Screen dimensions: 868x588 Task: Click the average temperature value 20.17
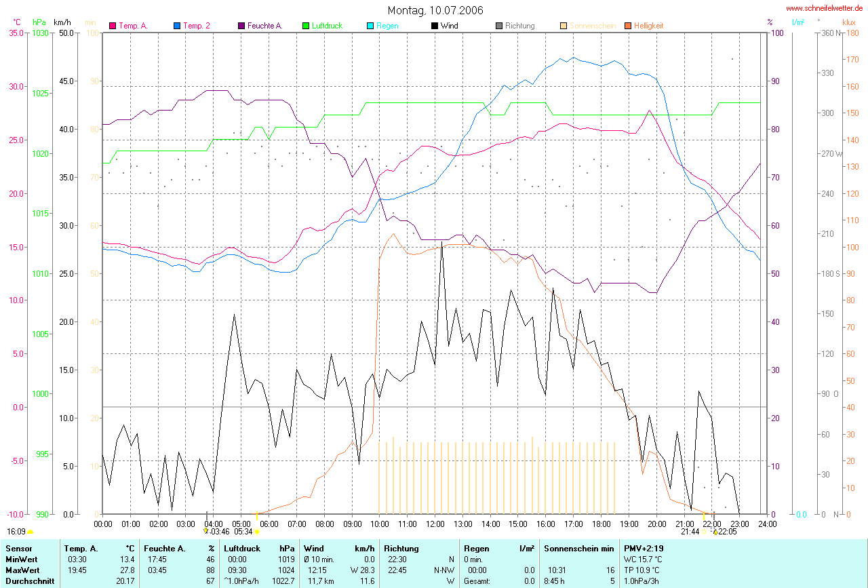(125, 581)
